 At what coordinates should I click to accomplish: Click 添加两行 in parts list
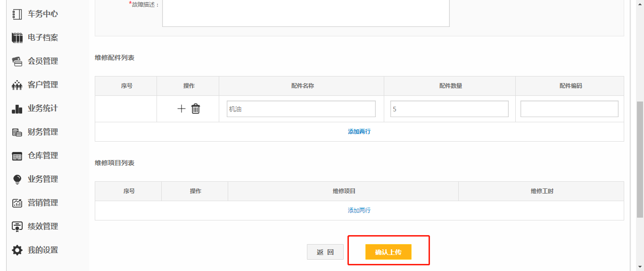click(x=359, y=132)
